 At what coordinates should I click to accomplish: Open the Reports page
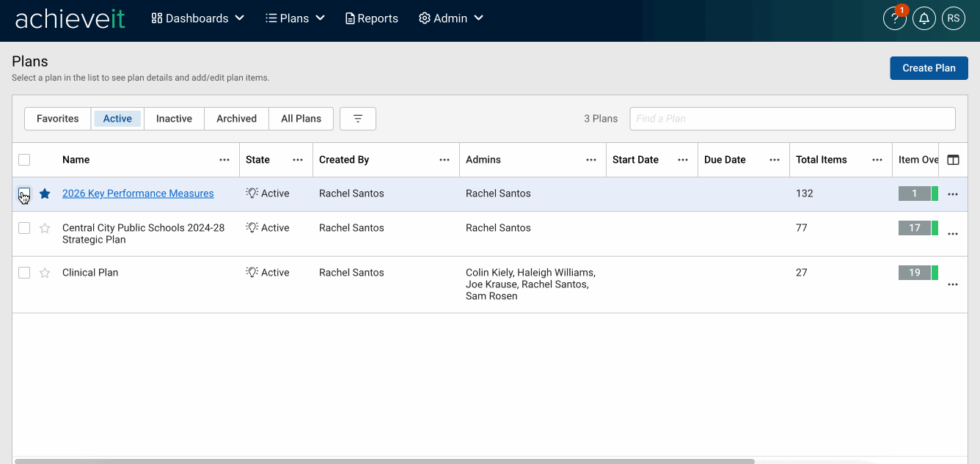(371, 18)
